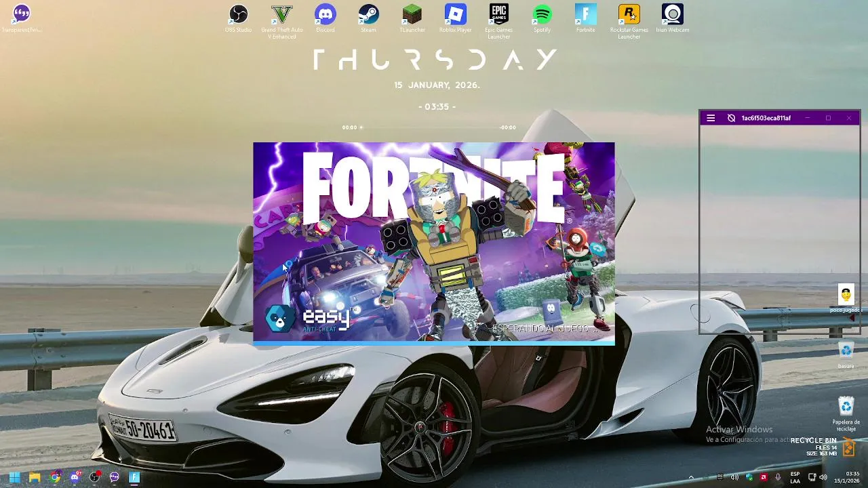Screen dimensions: 868x488
Task: Open the Windows Security tray icon
Action: (749, 477)
